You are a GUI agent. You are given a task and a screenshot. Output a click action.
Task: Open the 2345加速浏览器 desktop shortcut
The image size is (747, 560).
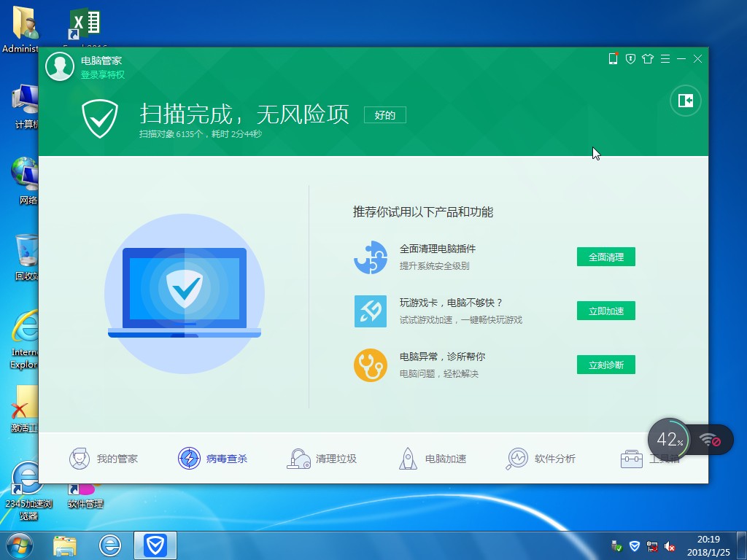click(x=28, y=491)
